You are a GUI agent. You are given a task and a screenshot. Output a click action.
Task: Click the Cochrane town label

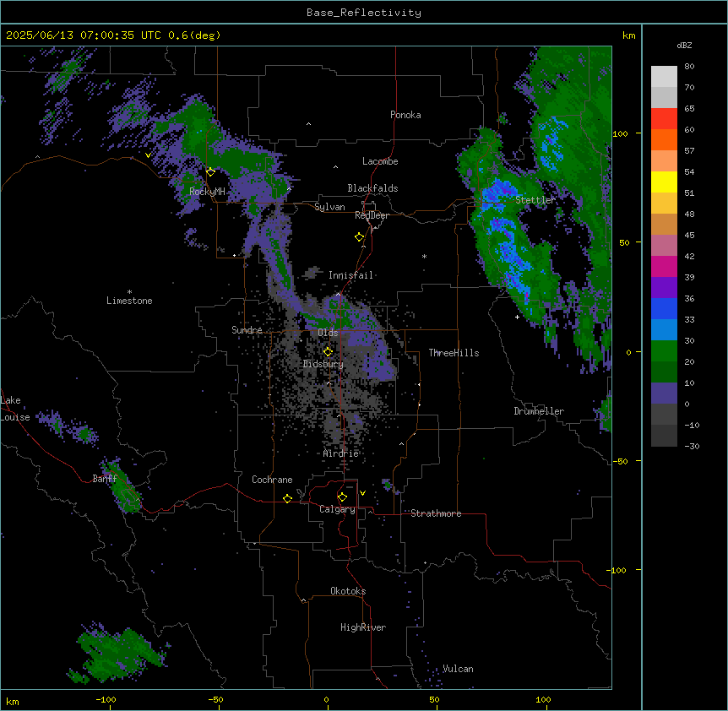(272, 480)
